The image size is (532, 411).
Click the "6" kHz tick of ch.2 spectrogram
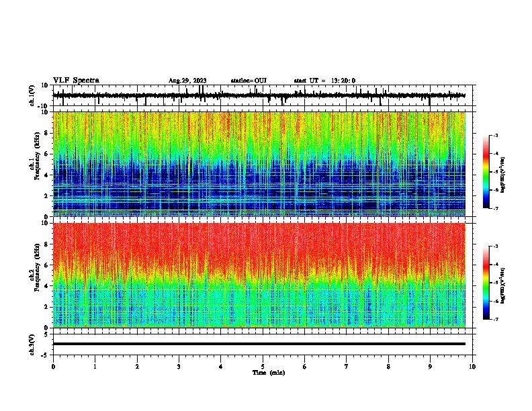click(x=46, y=265)
